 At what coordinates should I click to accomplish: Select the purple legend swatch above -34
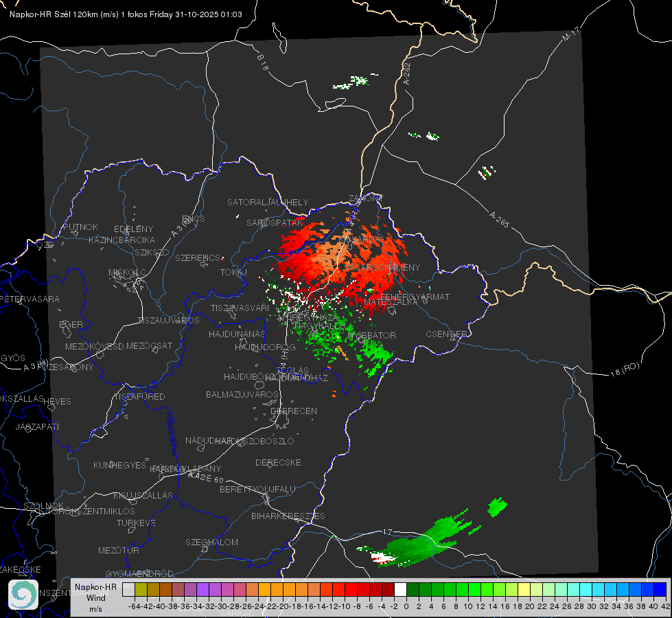[x=202, y=589]
